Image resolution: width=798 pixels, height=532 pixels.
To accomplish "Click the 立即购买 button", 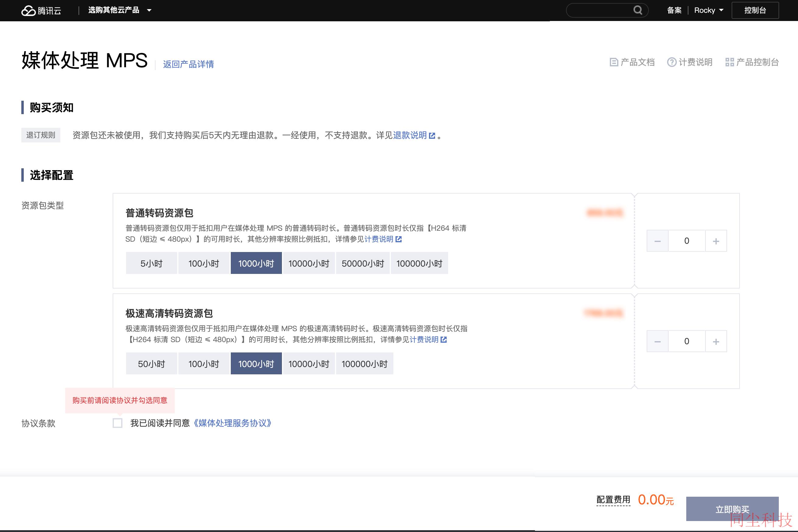I will click(x=732, y=509).
